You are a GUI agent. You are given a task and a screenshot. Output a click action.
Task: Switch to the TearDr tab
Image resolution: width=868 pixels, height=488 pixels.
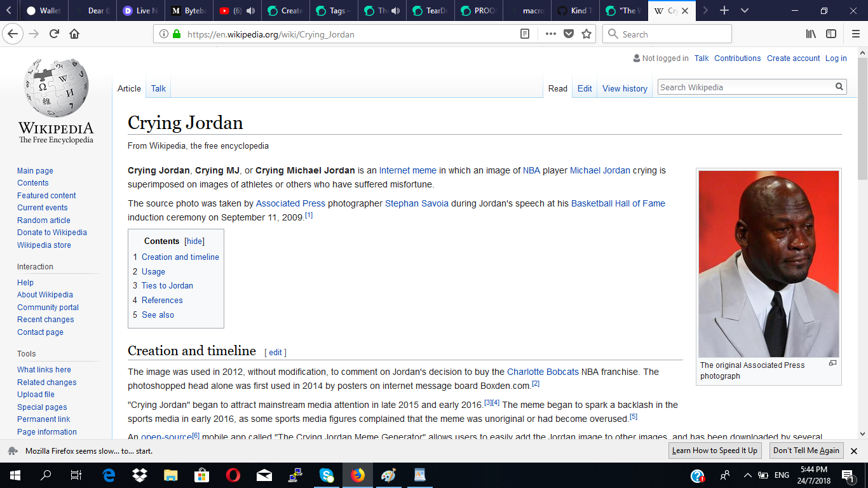click(430, 11)
